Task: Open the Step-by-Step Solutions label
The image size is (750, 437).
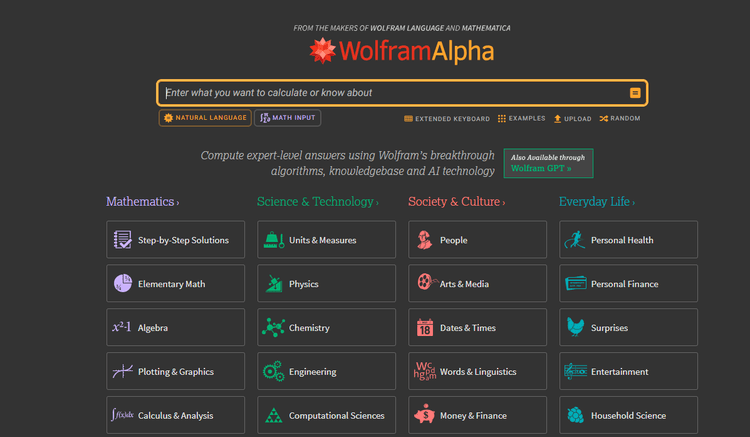Action: point(183,240)
